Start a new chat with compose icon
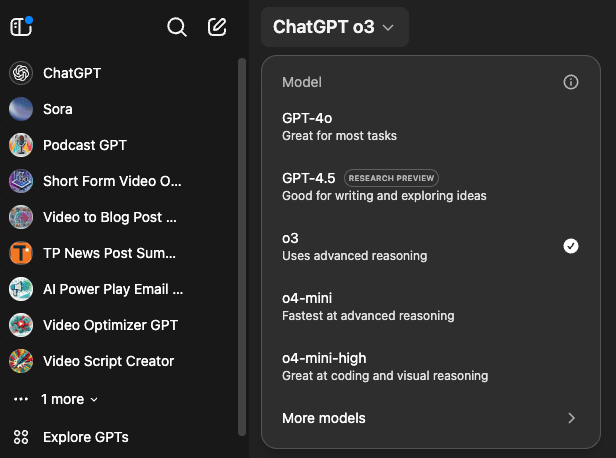 point(217,27)
